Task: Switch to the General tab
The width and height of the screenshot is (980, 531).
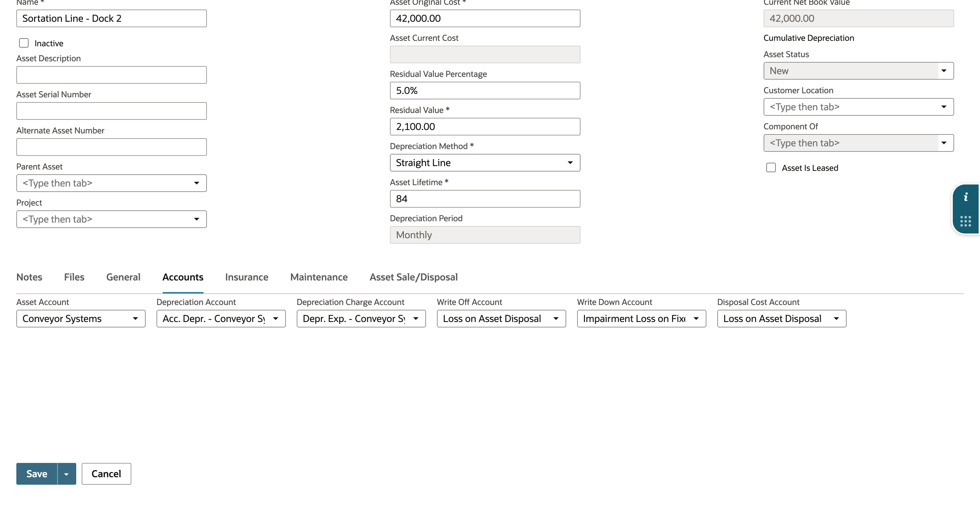Action: [123, 277]
